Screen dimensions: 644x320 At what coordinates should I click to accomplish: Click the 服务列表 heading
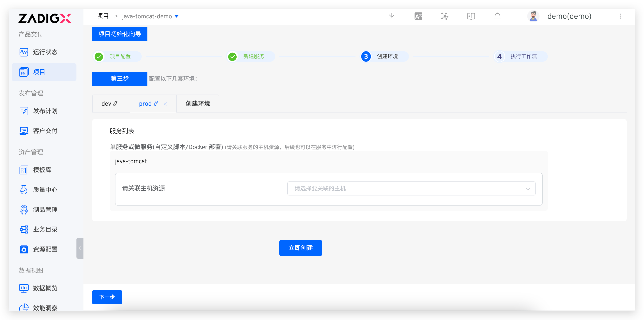[122, 131]
